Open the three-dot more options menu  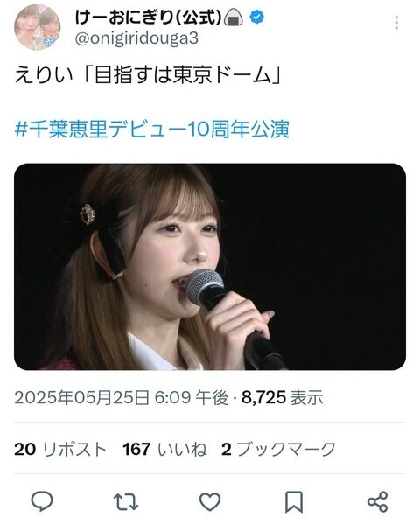click(x=396, y=23)
